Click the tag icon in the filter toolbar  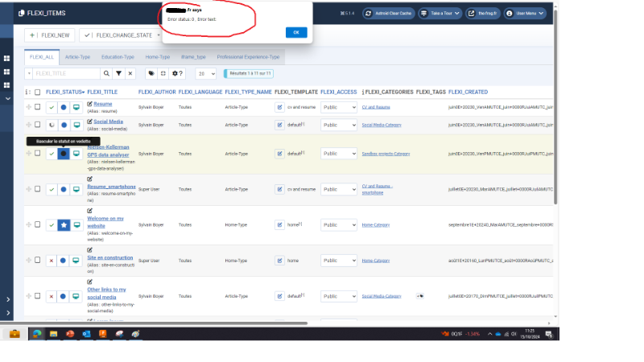[151, 73]
